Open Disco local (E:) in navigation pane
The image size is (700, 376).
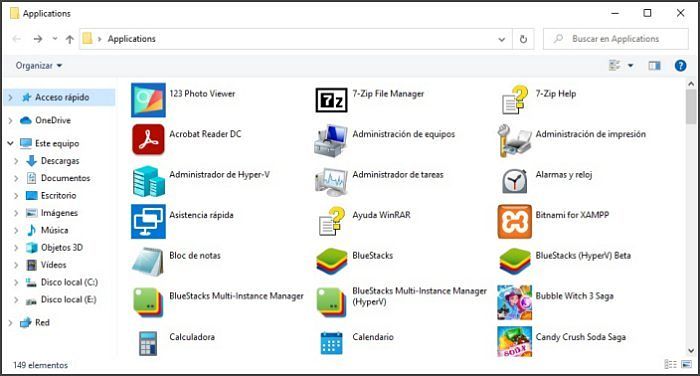[69, 300]
